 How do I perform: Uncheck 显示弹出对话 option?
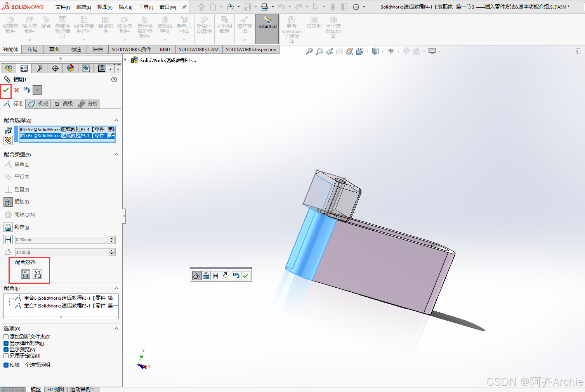pos(6,344)
